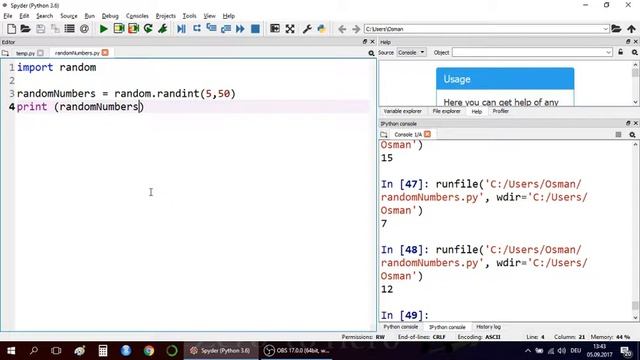Open editor find magnifier icon

pos(371,53)
